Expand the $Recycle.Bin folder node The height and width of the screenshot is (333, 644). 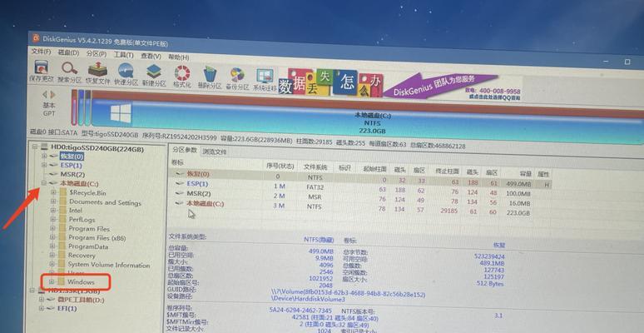[x=53, y=192]
